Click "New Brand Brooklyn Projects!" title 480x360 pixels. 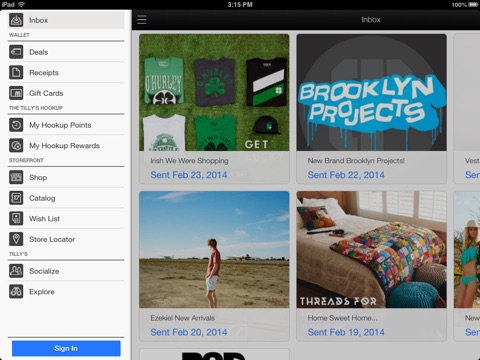356,161
